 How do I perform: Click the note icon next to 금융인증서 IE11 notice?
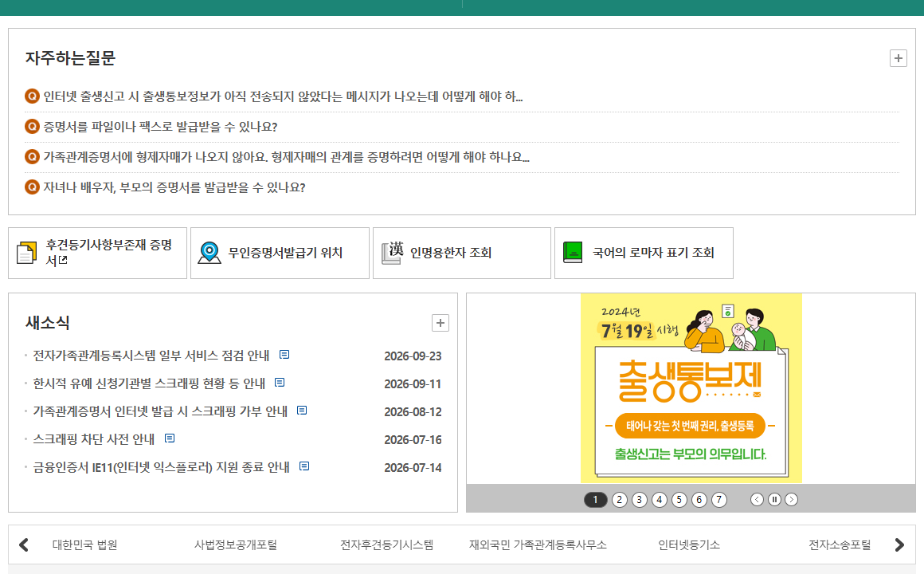pyautogui.click(x=304, y=466)
